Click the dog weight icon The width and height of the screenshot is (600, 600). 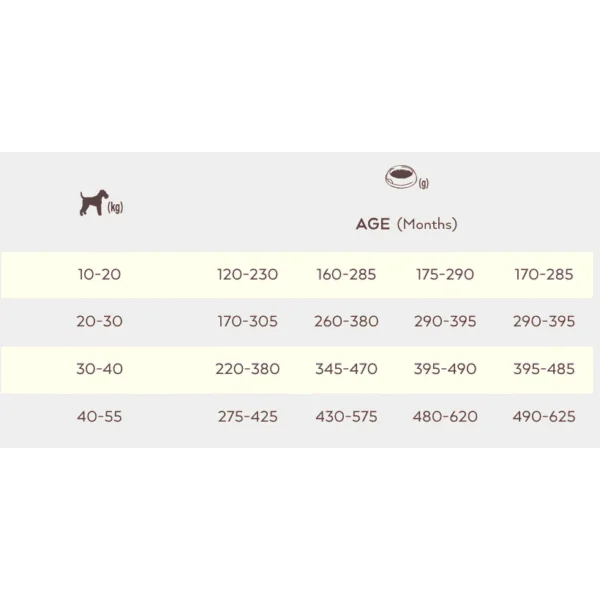click(94, 203)
